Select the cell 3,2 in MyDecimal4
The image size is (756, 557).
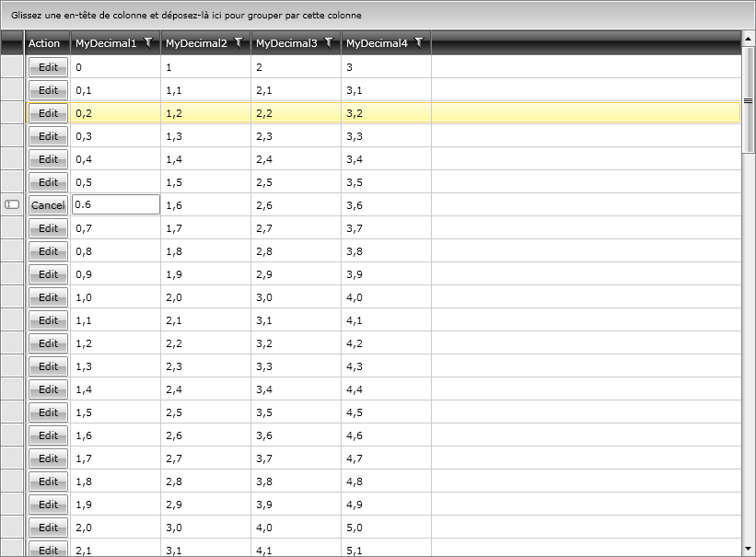(386, 113)
